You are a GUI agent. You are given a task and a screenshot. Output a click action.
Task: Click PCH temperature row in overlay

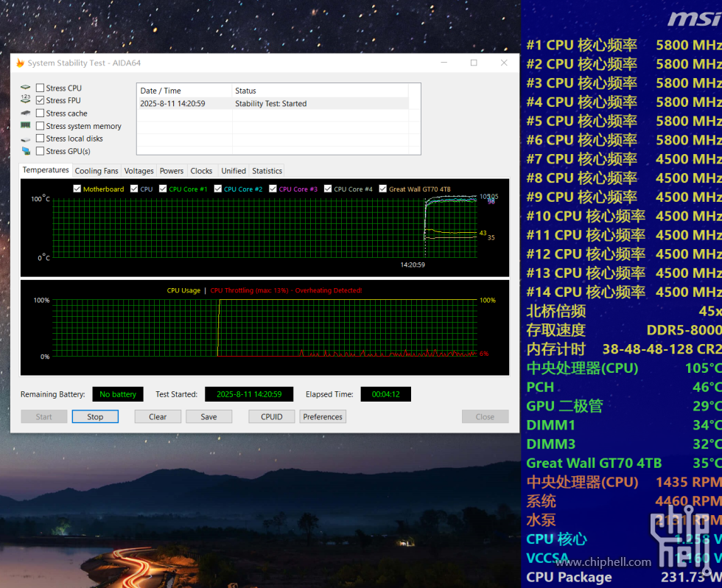click(624, 388)
